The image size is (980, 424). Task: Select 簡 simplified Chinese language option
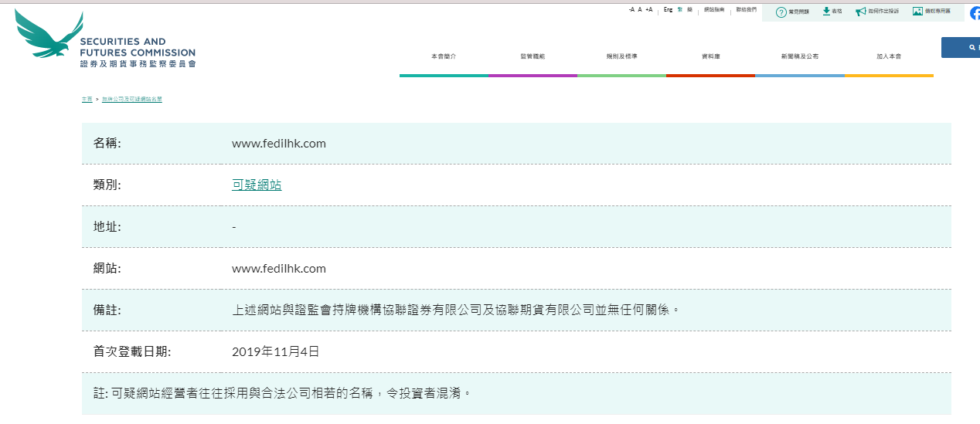[x=689, y=10]
